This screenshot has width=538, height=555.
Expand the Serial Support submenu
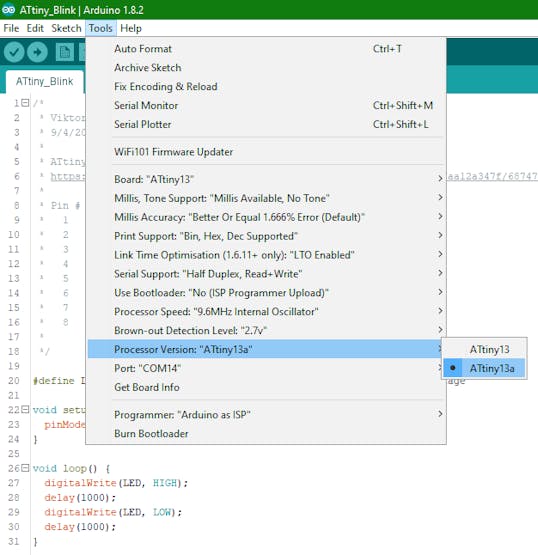coord(267,274)
